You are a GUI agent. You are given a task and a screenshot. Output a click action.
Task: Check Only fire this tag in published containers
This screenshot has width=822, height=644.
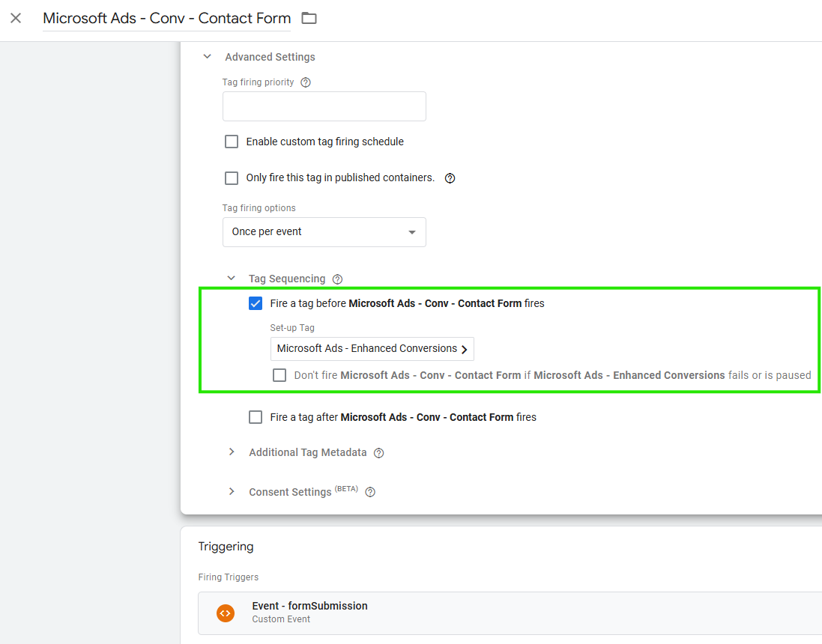point(232,178)
